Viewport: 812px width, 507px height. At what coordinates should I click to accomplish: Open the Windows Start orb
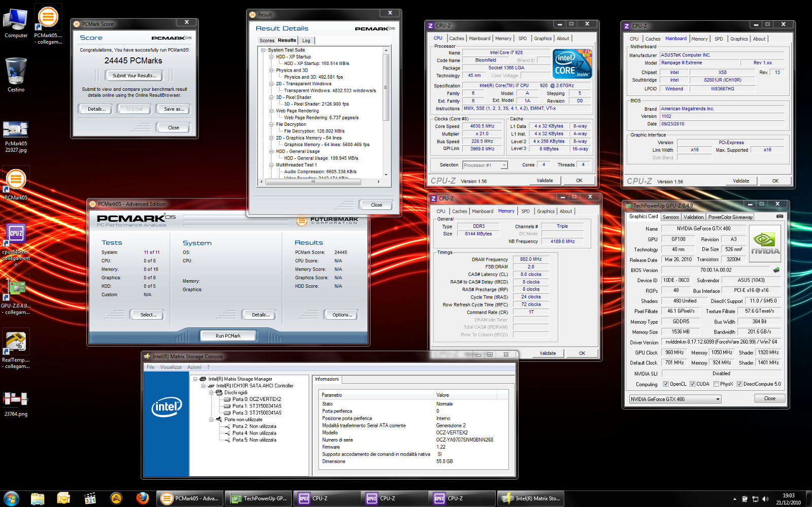(x=11, y=498)
